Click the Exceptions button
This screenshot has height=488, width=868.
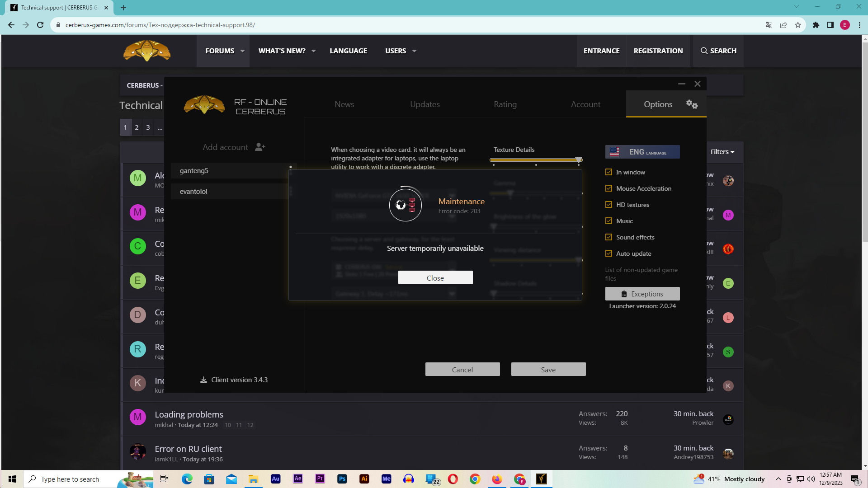(642, 294)
